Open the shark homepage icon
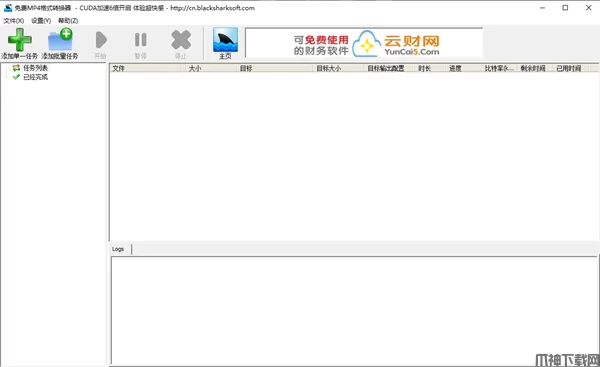Screen dimensions: 600x367 point(225,40)
